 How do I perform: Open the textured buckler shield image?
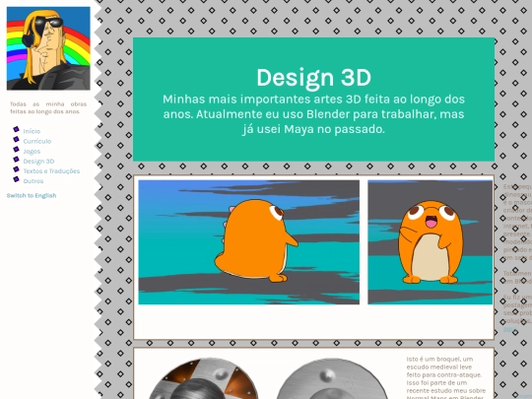[204, 378]
